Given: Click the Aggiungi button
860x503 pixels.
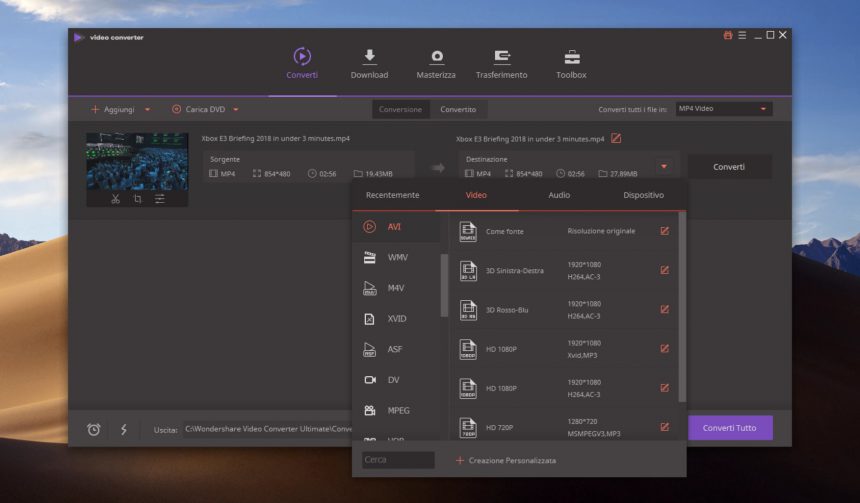Looking at the screenshot, I should tap(113, 110).
